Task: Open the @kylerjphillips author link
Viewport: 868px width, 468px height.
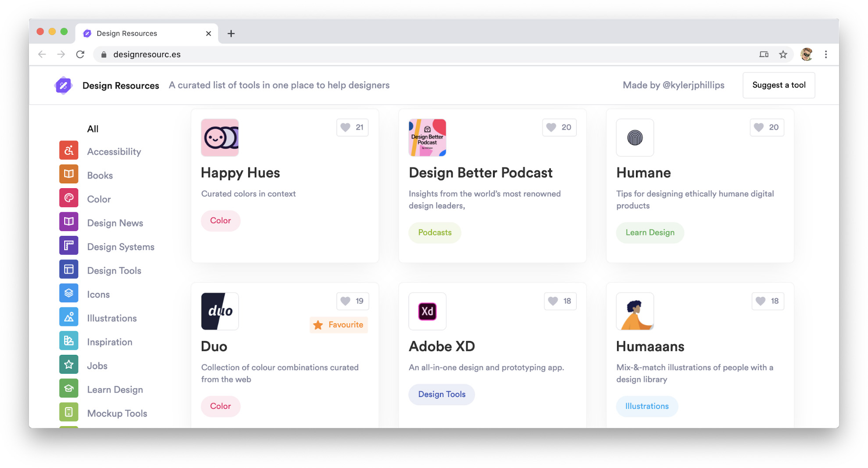Action: (693, 85)
